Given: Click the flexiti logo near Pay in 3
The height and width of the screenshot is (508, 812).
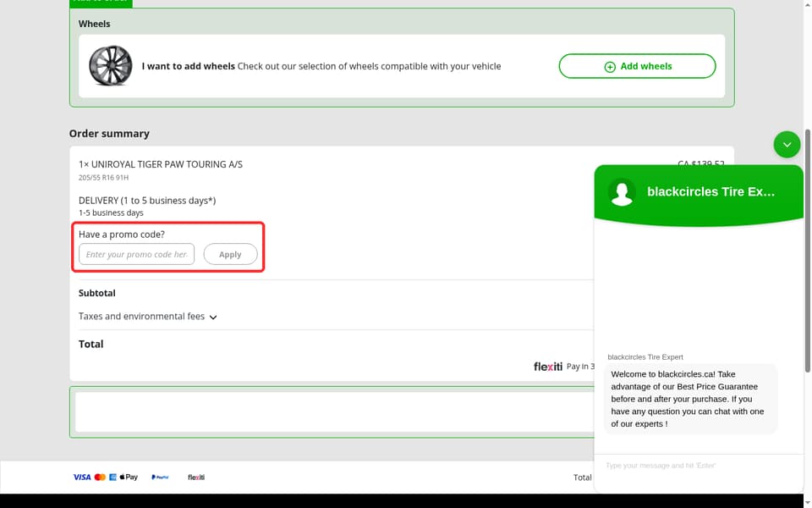Looking at the screenshot, I should point(548,367).
